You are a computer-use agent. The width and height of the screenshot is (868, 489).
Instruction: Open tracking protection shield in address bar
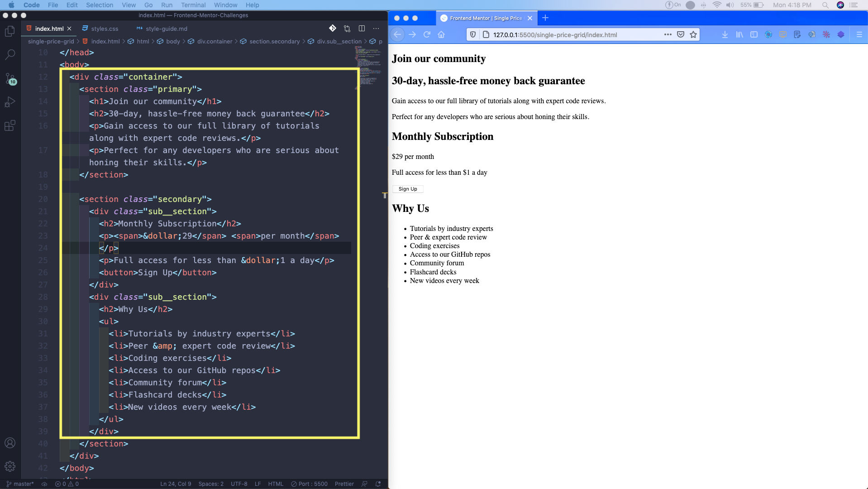coord(473,34)
